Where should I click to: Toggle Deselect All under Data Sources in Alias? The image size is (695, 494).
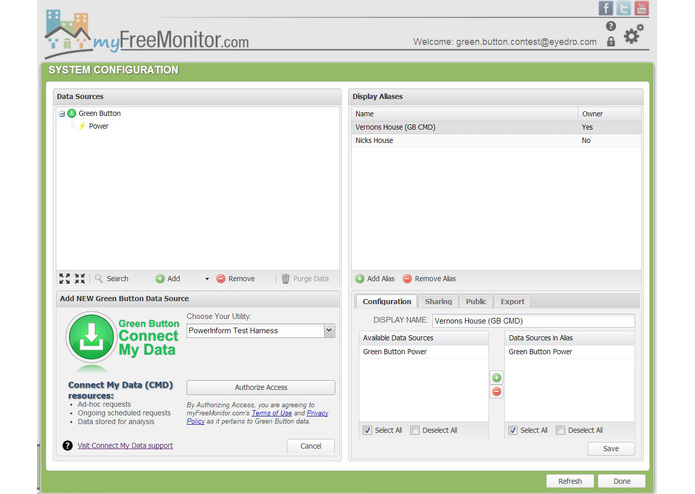(561, 430)
